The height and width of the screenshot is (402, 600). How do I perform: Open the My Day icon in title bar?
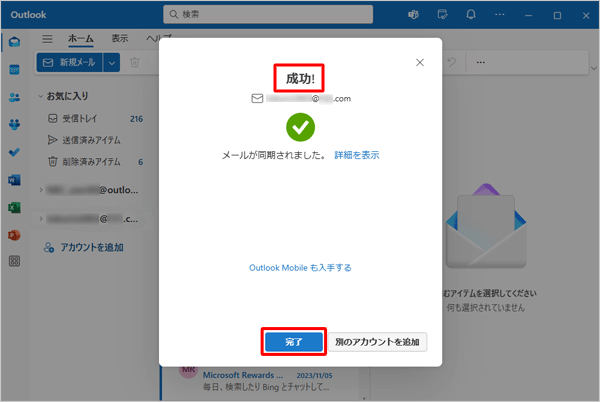pyautogui.click(x=442, y=15)
